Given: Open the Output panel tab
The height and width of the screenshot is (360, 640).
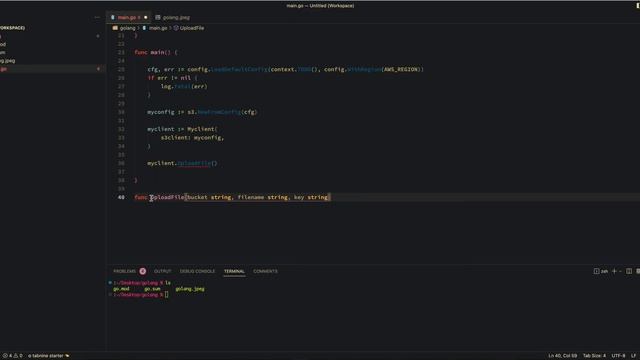Looking at the screenshot, I should (162, 271).
